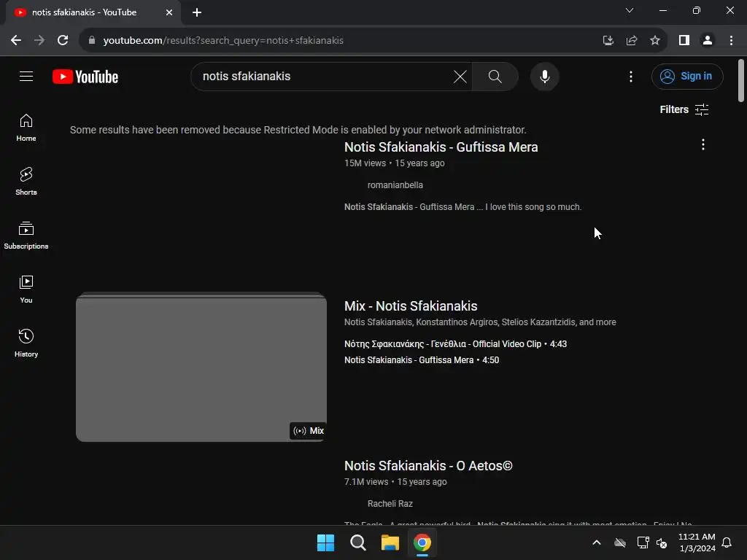The width and height of the screenshot is (747, 560).
Task: Open Chrome's three-dot menu
Action: click(x=731, y=41)
